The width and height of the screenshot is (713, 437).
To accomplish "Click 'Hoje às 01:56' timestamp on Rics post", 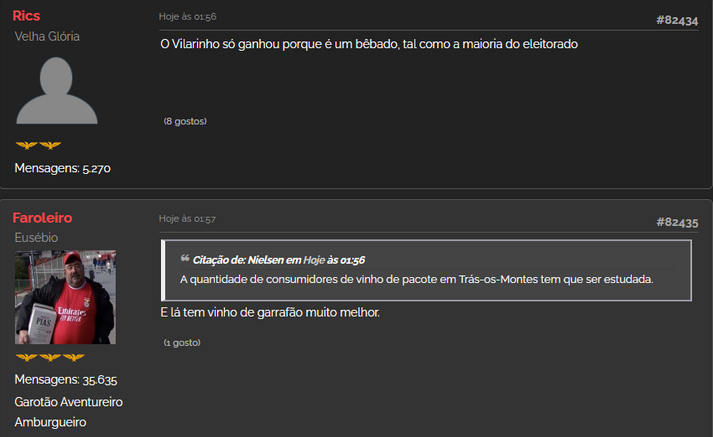I will pos(187,17).
